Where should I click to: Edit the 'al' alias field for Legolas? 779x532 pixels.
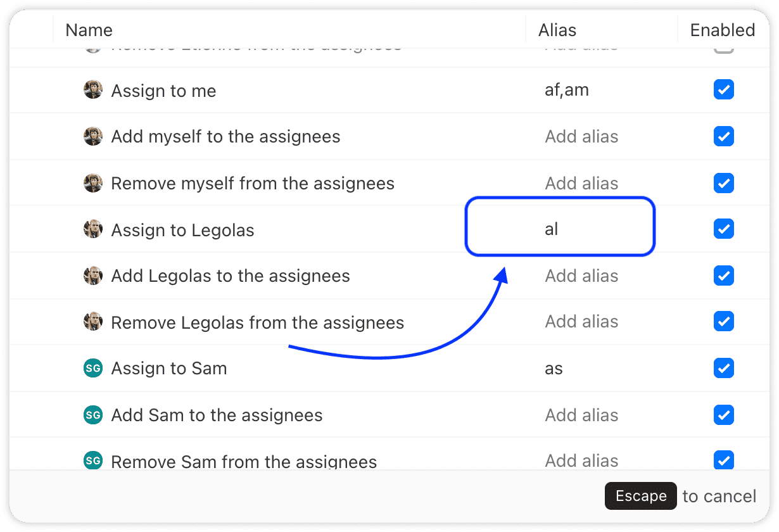click(560, 229)
